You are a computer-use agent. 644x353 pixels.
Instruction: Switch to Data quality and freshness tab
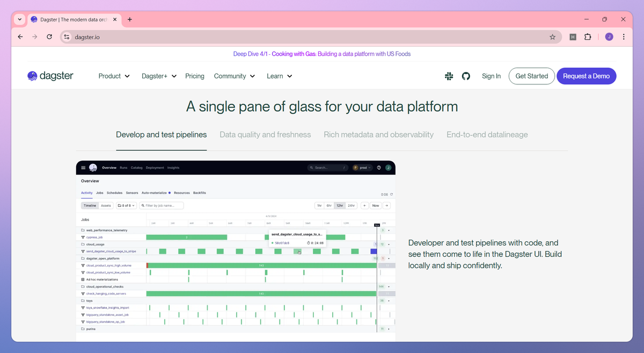click(265, 135)
